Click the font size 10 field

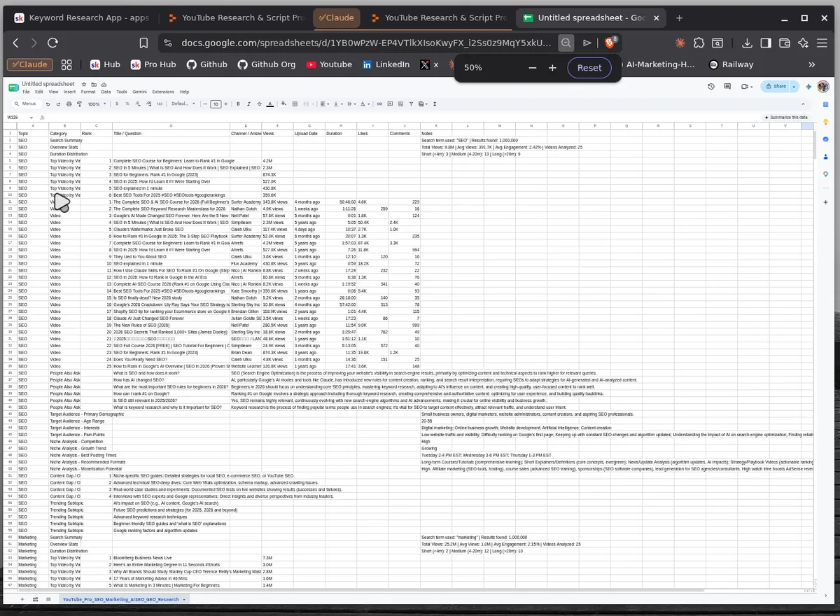coord(216,104)
